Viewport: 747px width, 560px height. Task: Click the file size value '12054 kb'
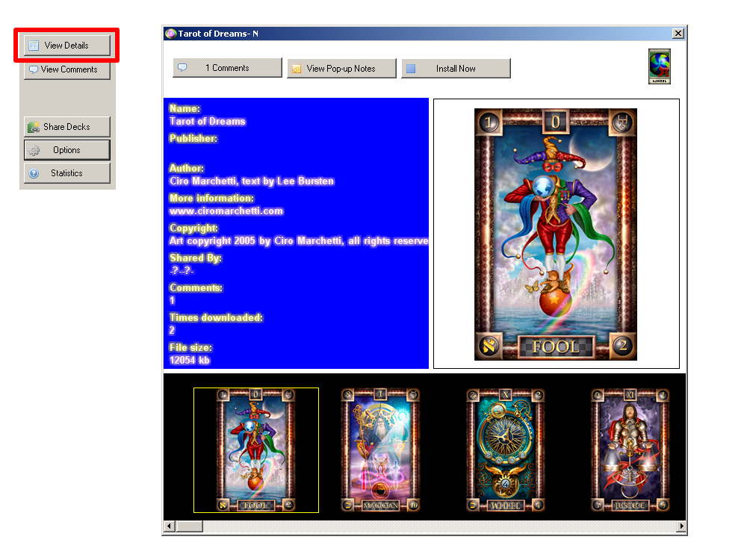coord(190,360)
